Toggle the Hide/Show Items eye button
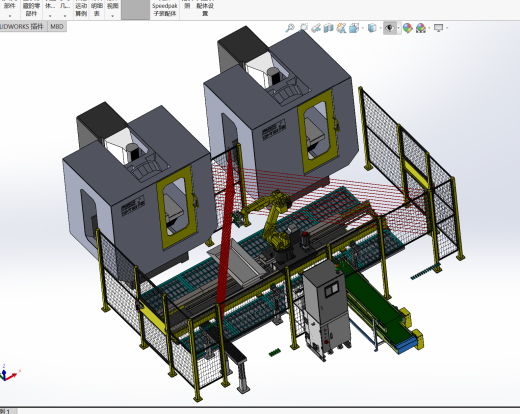This screenshot has height=414, width=520. pyautogui.click(x=390, y=28)
